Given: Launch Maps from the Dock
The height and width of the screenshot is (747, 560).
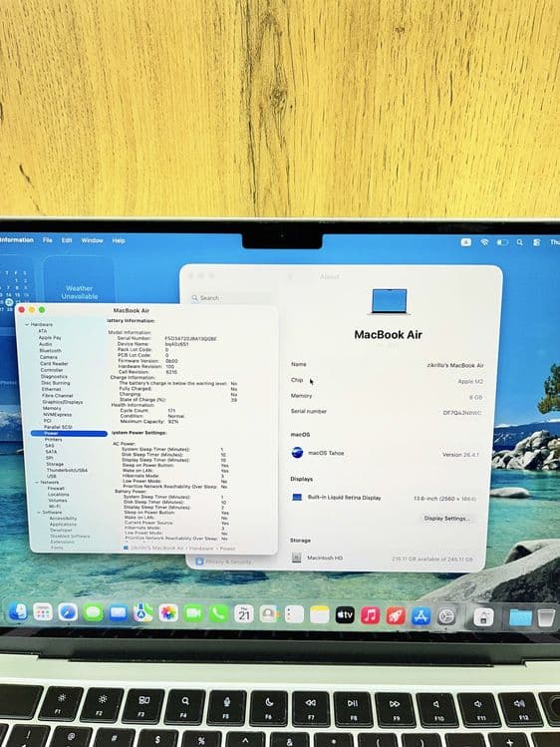Looking at the screenshot, I should (x=142, y=613).
